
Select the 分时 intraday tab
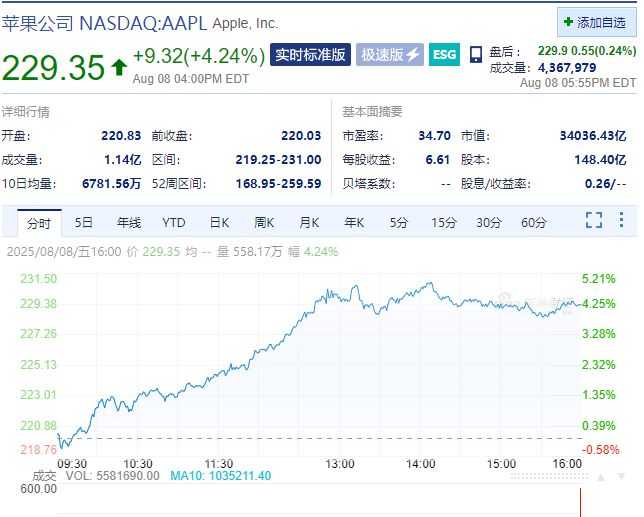pos(39,222)
